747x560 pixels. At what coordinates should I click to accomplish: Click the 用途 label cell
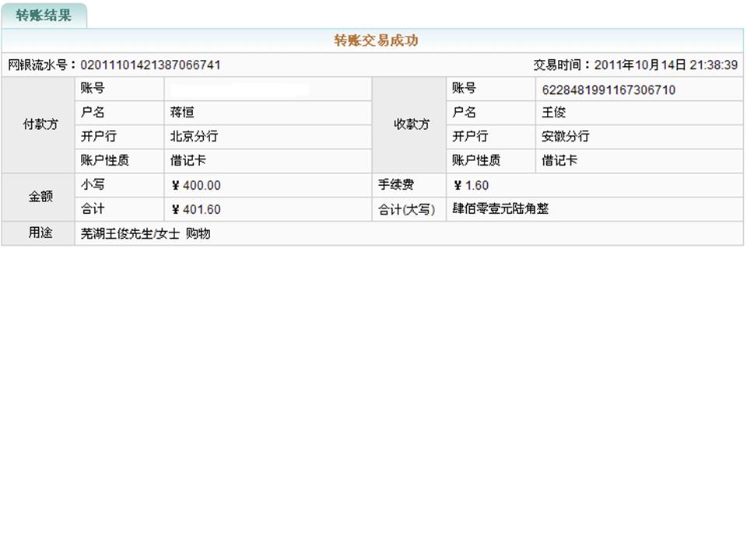pyautogui.click(x=39, y=233)
